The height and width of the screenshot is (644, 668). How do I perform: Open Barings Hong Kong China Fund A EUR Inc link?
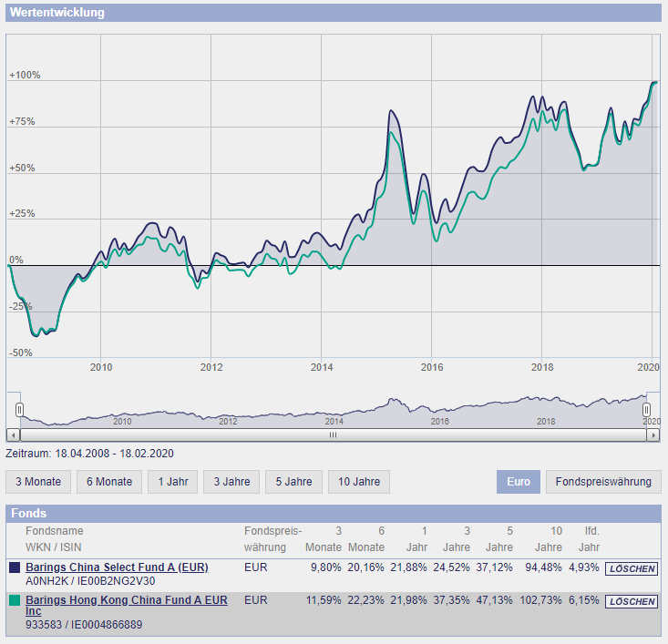coord(127,605)
